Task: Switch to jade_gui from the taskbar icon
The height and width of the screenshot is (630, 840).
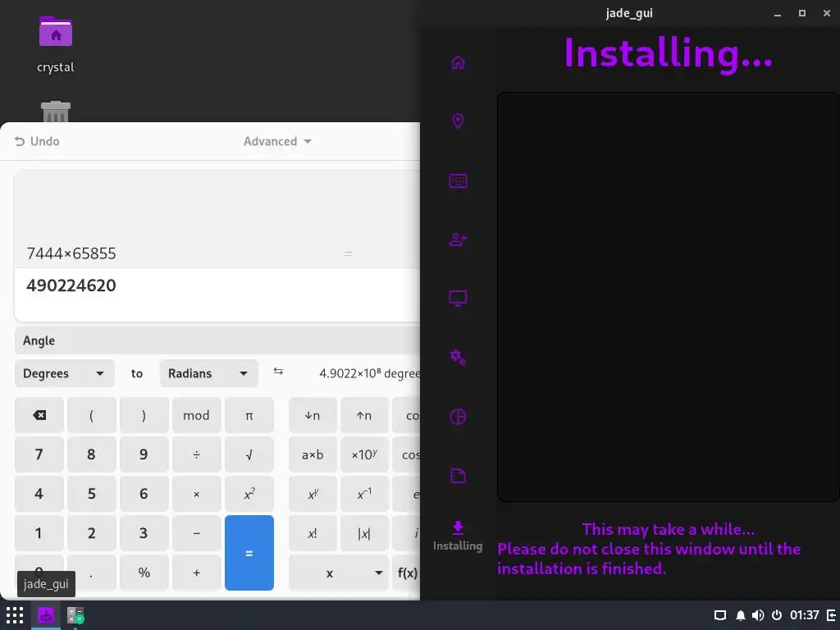Action: (x=46, y=615)
